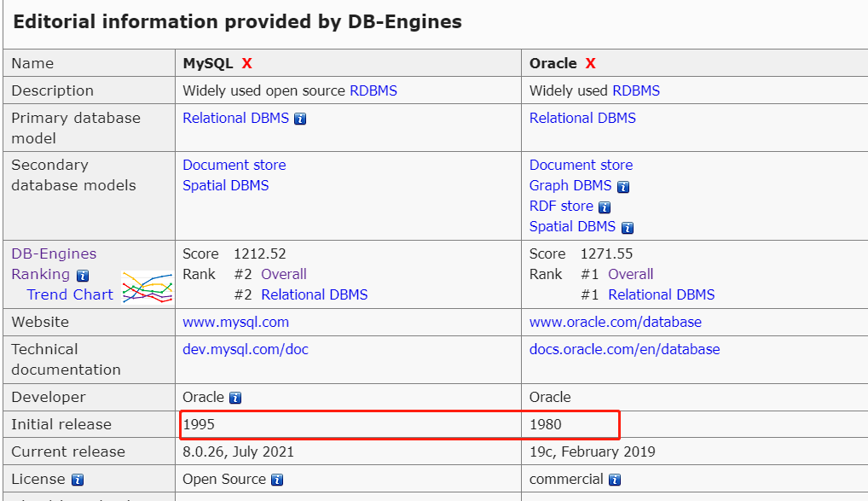Select the commercial license text
The width and height of the screenshot is (868, 501).
(566, 479)
